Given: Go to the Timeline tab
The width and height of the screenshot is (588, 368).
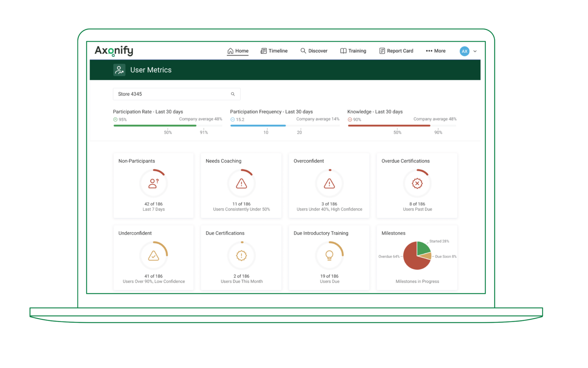Looking at the screenshot, I should [274, 51].
